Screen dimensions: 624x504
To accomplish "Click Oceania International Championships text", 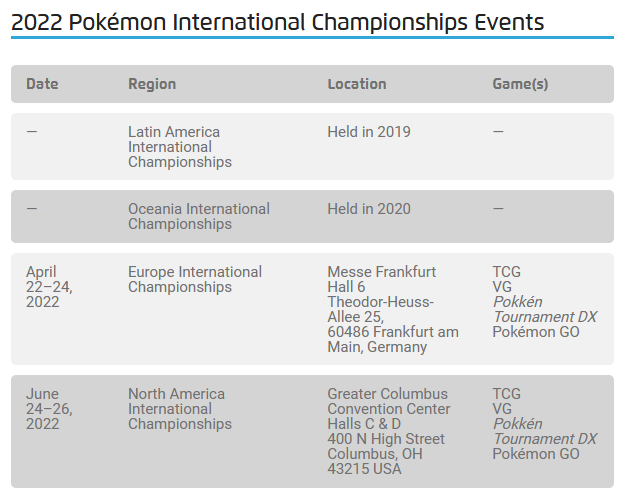I will (x=199, y=216).
